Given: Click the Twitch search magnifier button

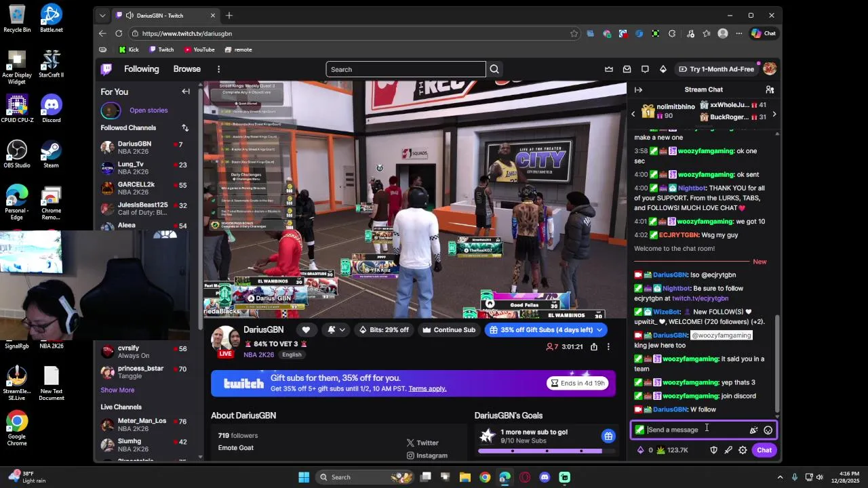Looking at the screenshot, I should click(494, 69).
